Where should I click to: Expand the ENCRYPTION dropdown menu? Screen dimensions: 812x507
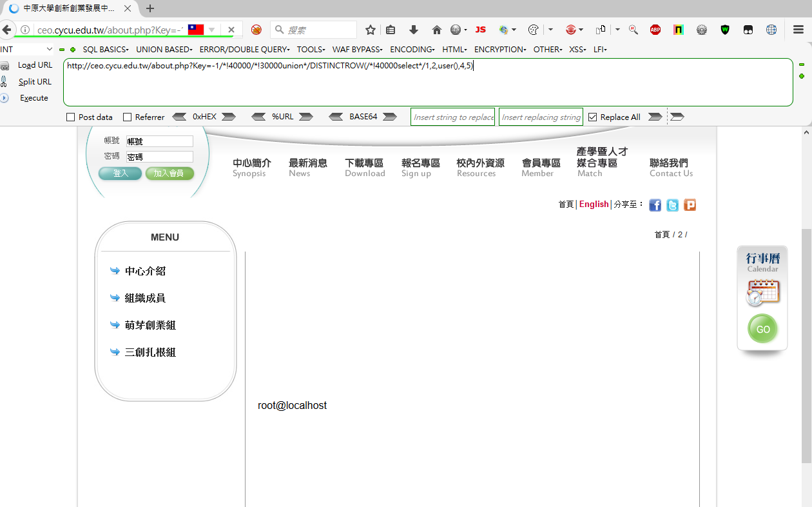[x=500, y=49]
